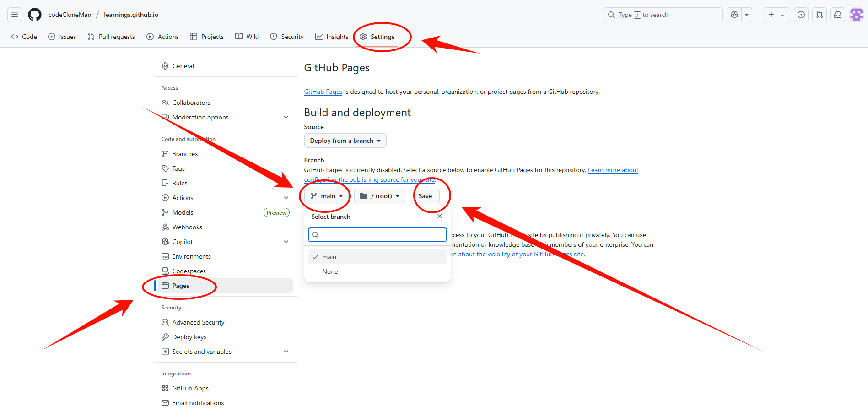Expand the sidebar Actions section chevron

pyautogui.click(x=286, y=198)
